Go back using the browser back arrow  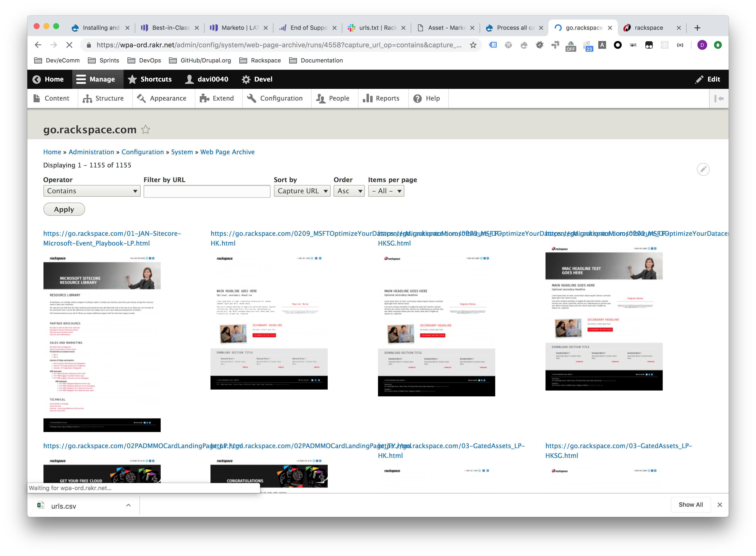pos(38,45)
